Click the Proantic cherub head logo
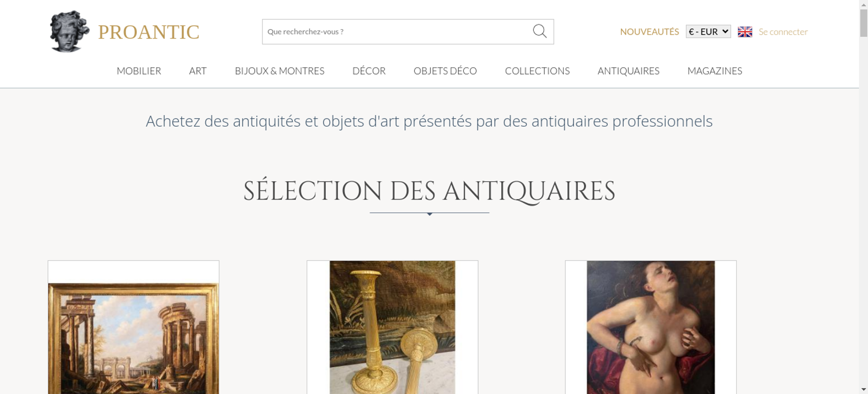The width and height of the screenshot is (868, 394). 69,31
